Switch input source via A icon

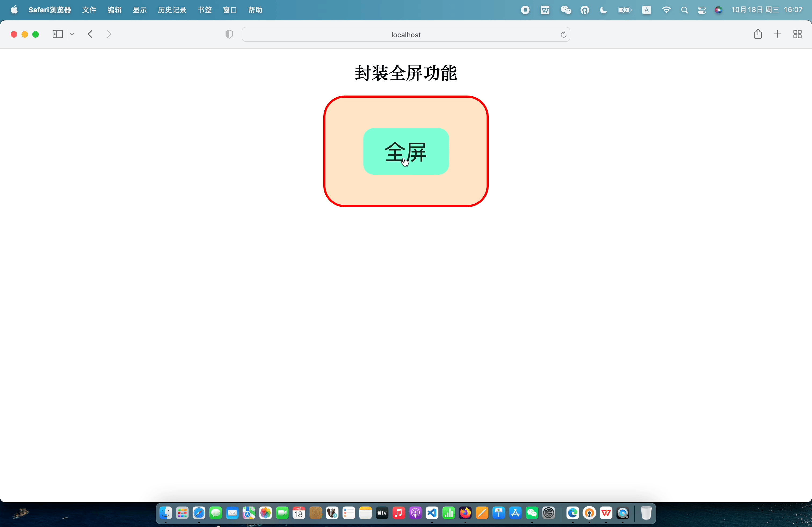646,10
